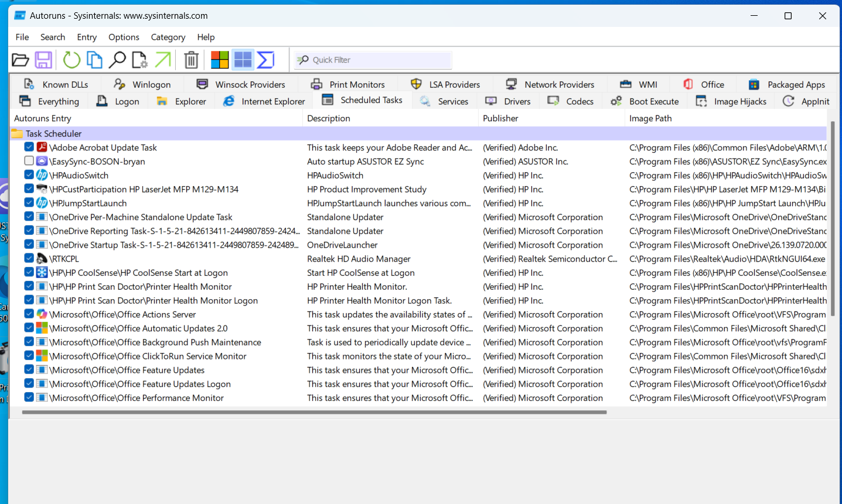This screenshot has width=842, height=504.
Task: Switch to the WMI tab
Action: click(639, 84)
